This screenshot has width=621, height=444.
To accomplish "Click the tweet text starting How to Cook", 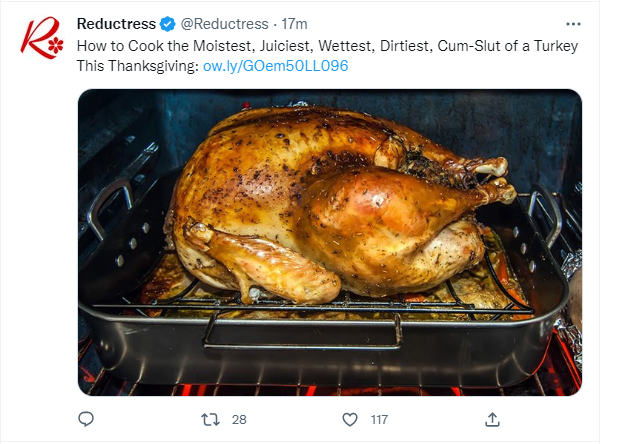I will click(x=328, y=56).
